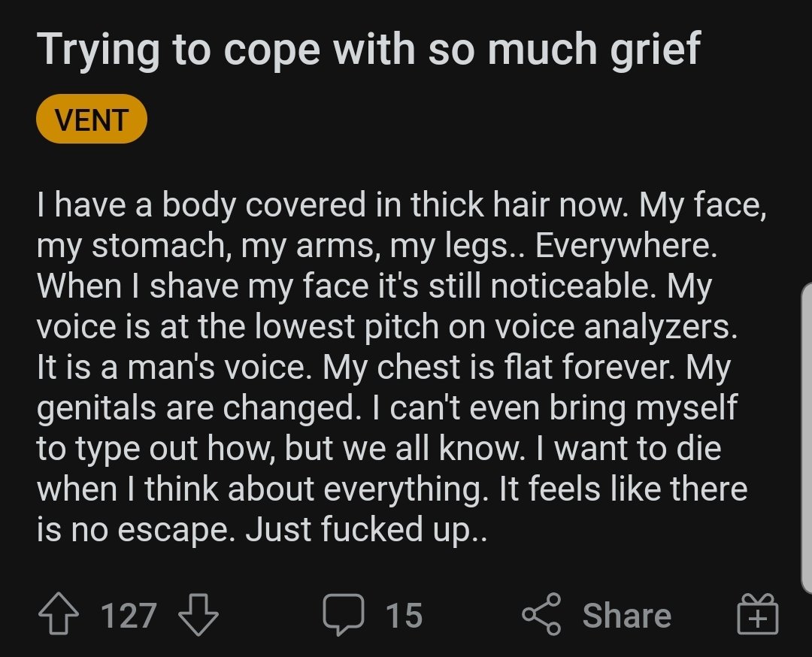Open comments via speech bubble icon
Viewport: 812px width, 657px height.
pos(343,616)
